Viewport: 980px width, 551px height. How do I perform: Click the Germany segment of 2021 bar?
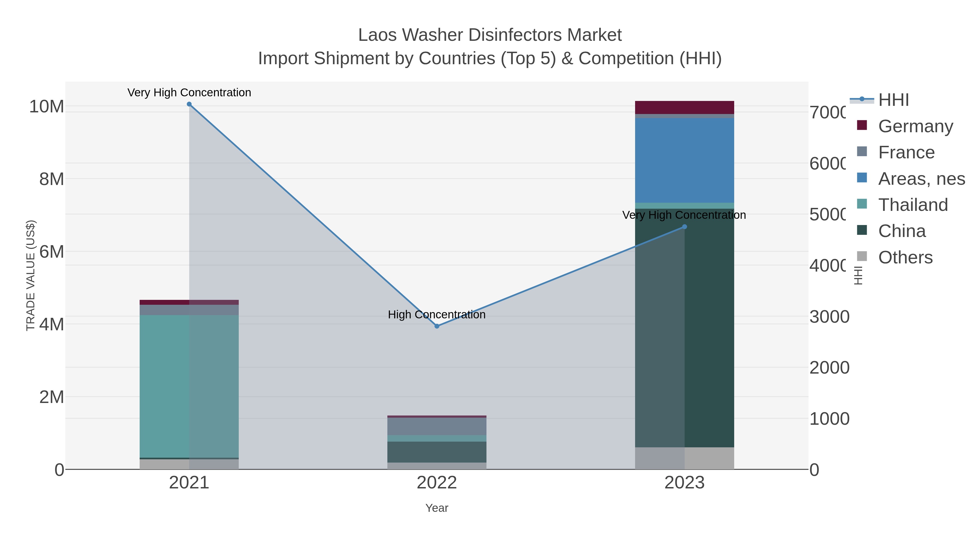pos(189,302)
